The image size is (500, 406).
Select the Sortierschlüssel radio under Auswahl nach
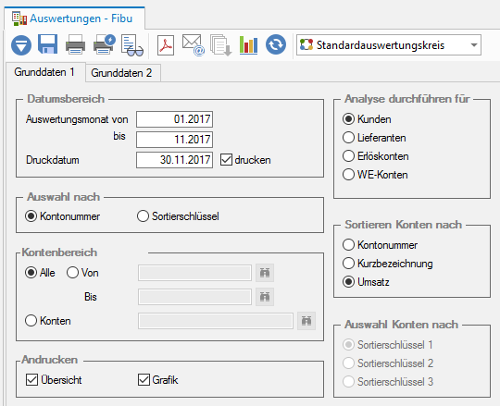pyautogui.click(x=143, y=216)
